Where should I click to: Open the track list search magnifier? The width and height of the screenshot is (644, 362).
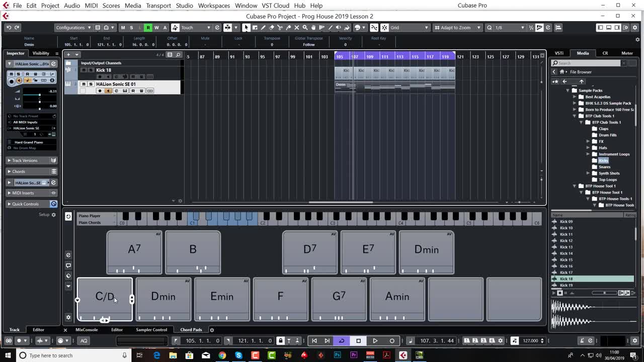[x=178, y=54]
